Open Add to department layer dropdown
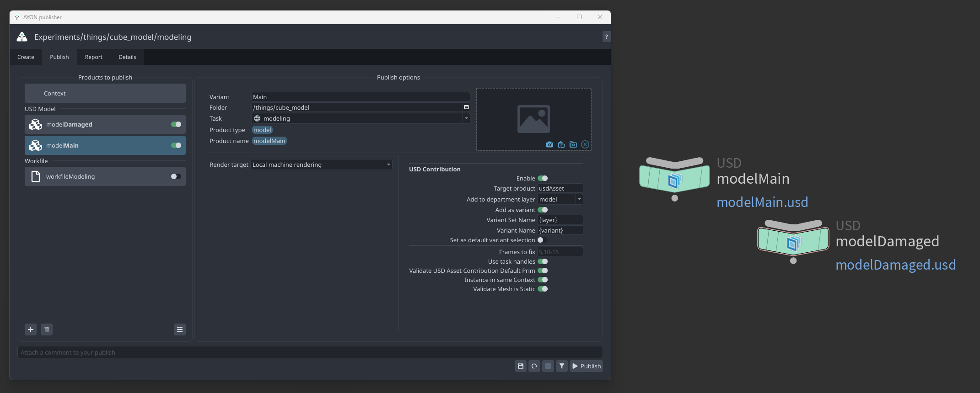 click(579, 199)
